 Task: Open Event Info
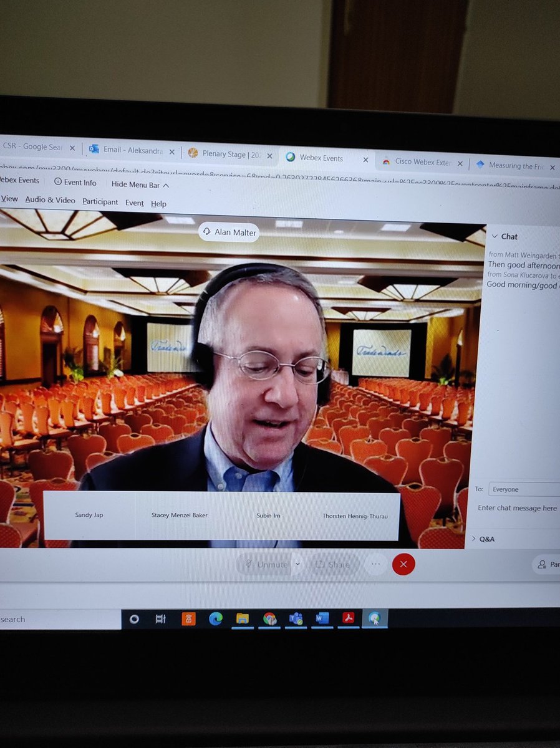click(x=75, y=182)
